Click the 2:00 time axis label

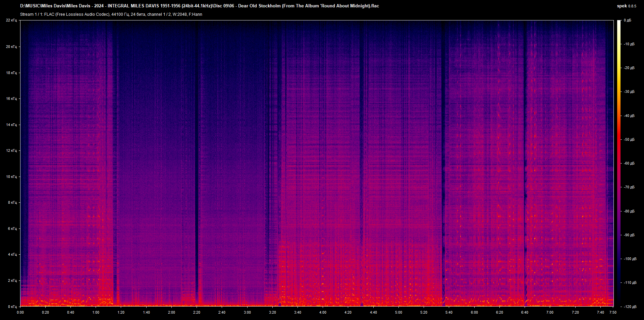click(171, 312)
